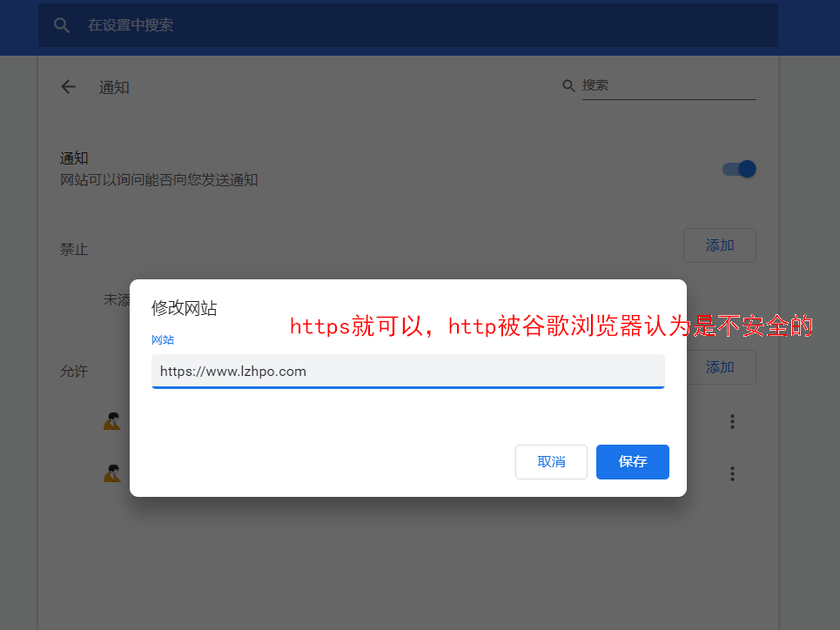Click the 在设置中搜索 search box
The width and height of the screenshot is (840, 630).
(418, 25)
